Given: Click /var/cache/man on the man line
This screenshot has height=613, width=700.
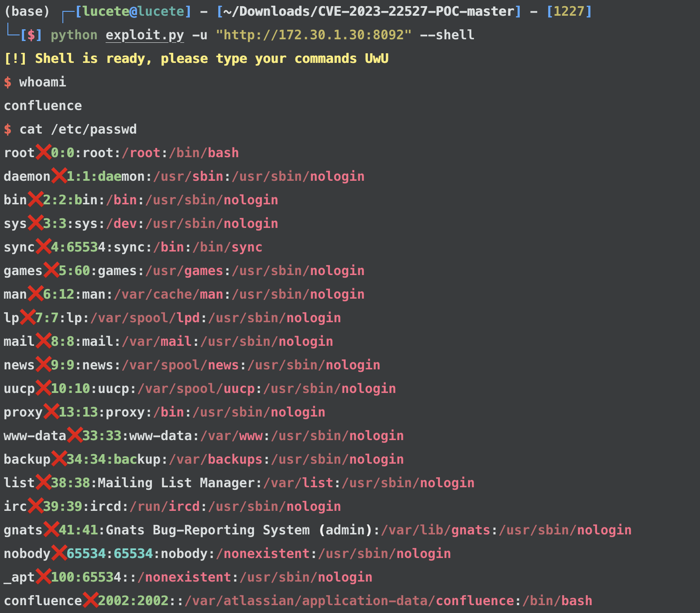Looking at the screenshot, I should pyautogui.click(x=168, y=294).
